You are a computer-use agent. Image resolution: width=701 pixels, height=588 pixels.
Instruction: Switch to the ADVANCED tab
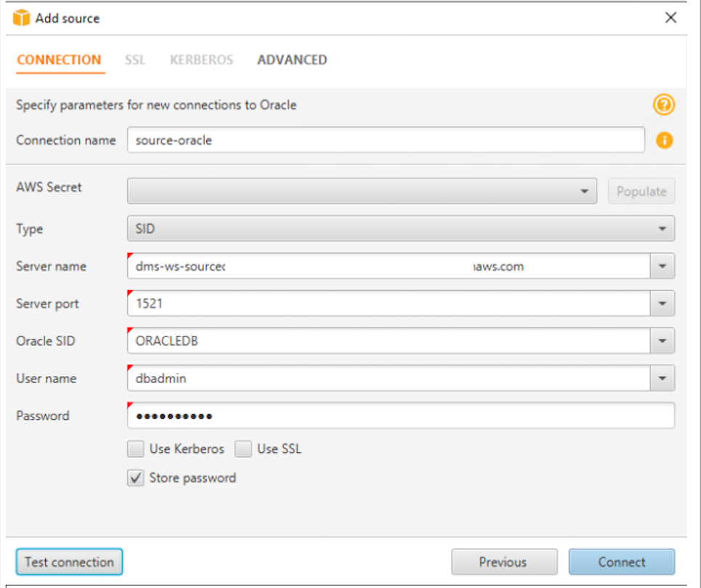pyautogui.click(x=291, y=60)
